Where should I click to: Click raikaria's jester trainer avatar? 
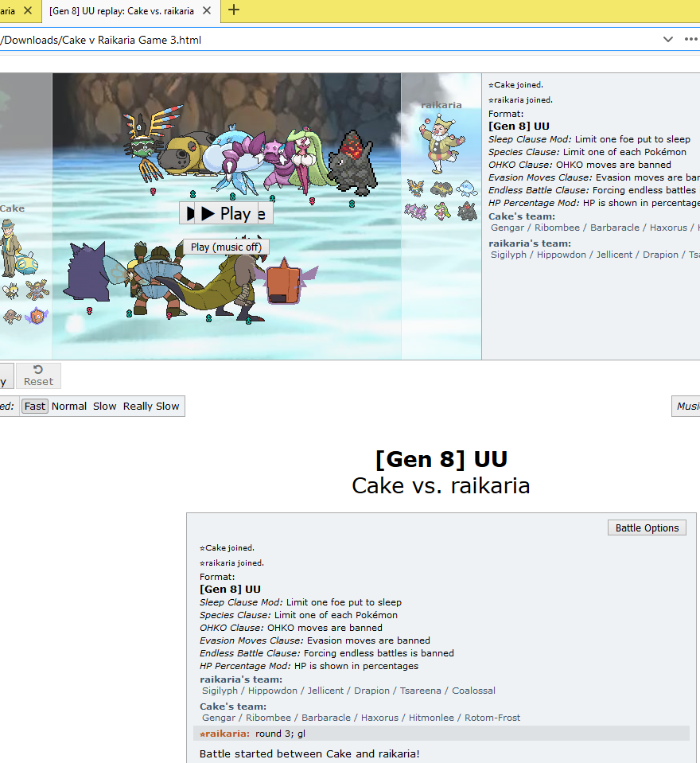441,144
